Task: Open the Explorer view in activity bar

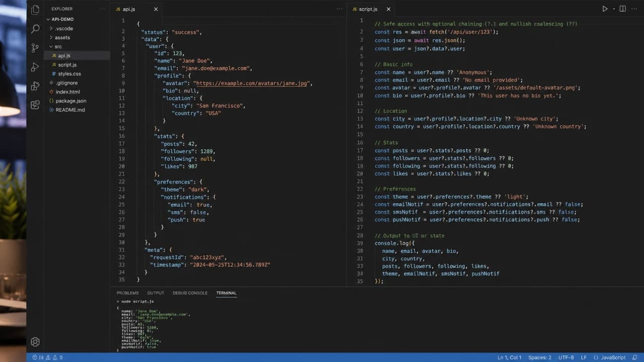Action: [x=35, y=10]
